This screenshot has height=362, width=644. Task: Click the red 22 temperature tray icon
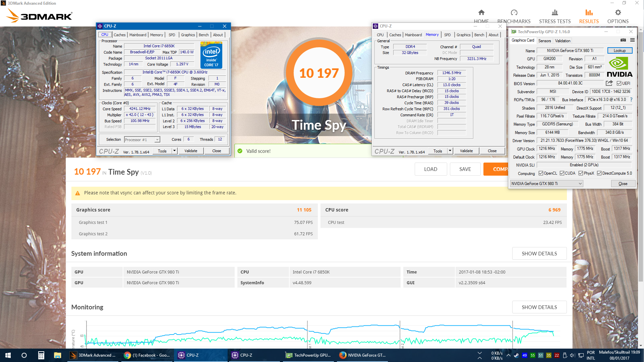557,355
